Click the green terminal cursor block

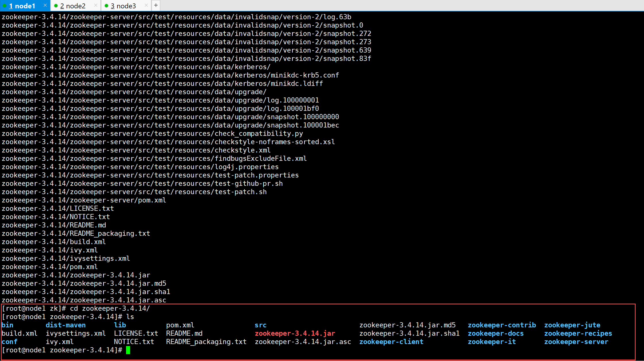pos(128,350)
